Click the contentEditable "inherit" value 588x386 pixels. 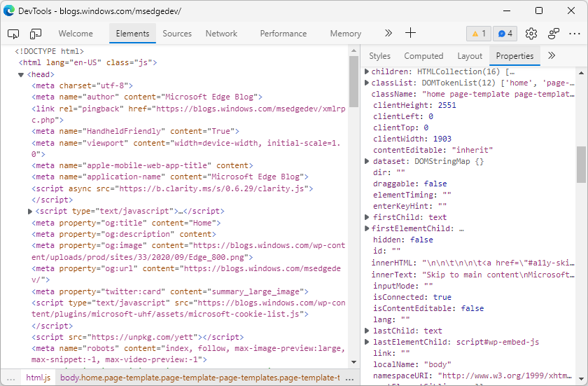472,150
